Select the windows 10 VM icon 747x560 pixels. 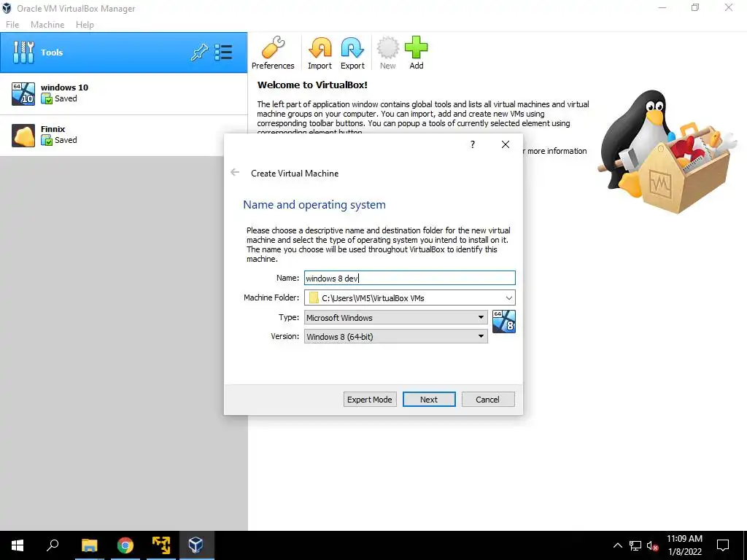pyautogui.click(x=23, y=93)
